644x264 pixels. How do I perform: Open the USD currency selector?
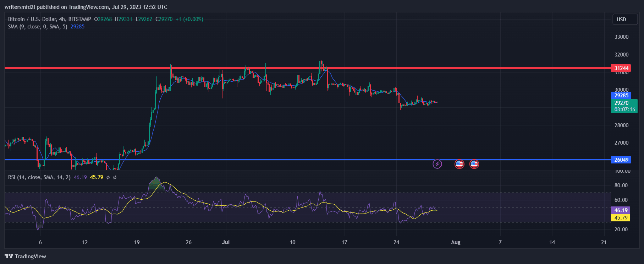click(624, 20)
